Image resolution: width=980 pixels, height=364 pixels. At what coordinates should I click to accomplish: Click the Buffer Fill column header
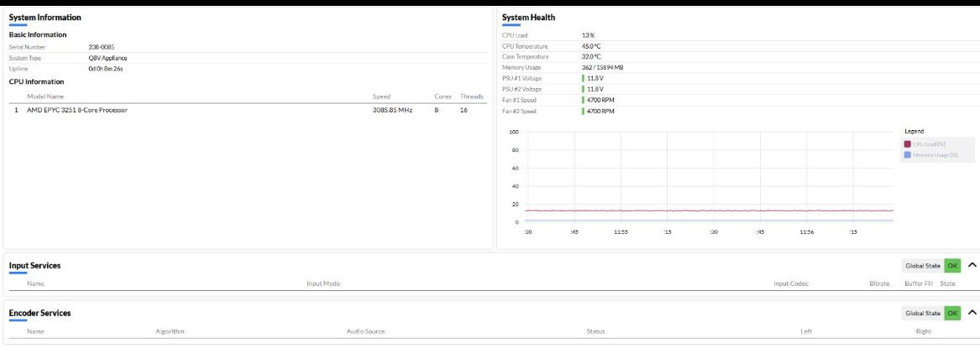(919, 284)
